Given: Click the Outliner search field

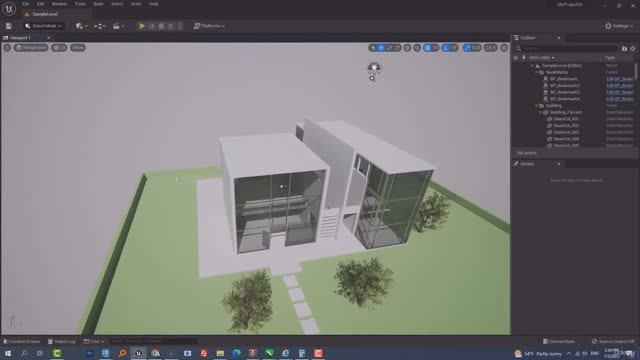Looking at the screenshot, I should [567, 49].
